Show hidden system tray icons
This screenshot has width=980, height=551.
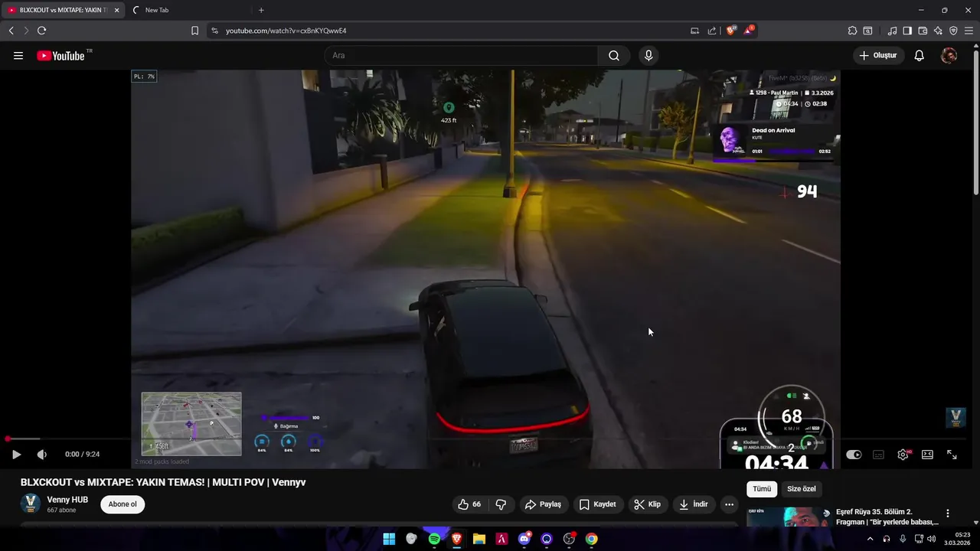point(870,539)
